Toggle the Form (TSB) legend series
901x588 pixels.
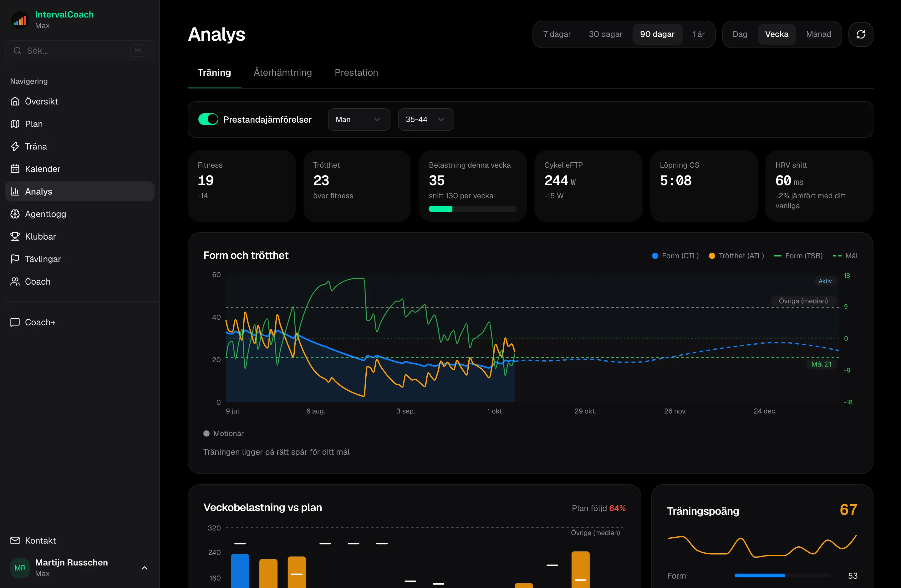tap(798, 256)
